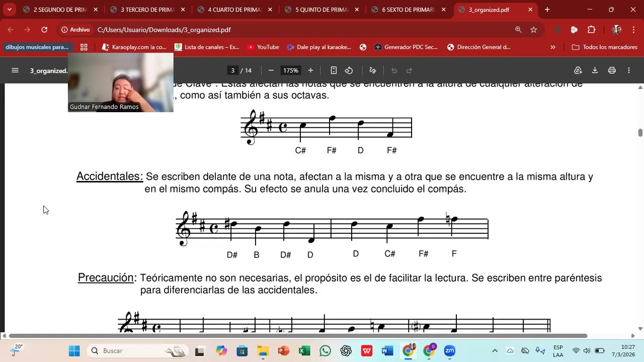Open a new browser tab
This screenshot has height=362, width=644.
coord(547,10)
